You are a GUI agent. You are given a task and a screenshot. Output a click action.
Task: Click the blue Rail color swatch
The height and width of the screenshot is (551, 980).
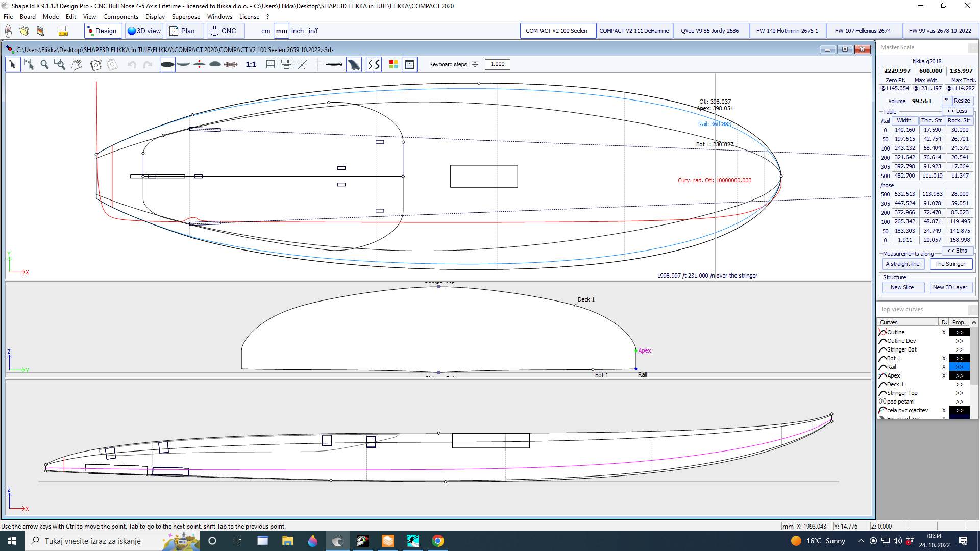click(x=959, y=367)
